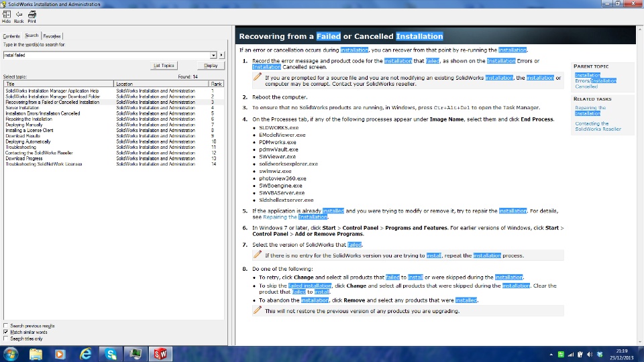Open related task 'Repairing the Installation' link
This screenshot has width=644, height=362.
tap(590, 111)
